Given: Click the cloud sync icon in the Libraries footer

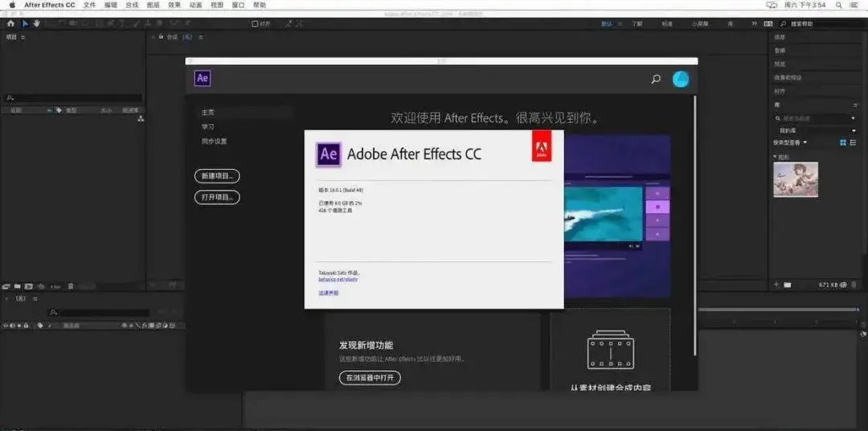Looking at the screenshot, I should click(843, 285).
